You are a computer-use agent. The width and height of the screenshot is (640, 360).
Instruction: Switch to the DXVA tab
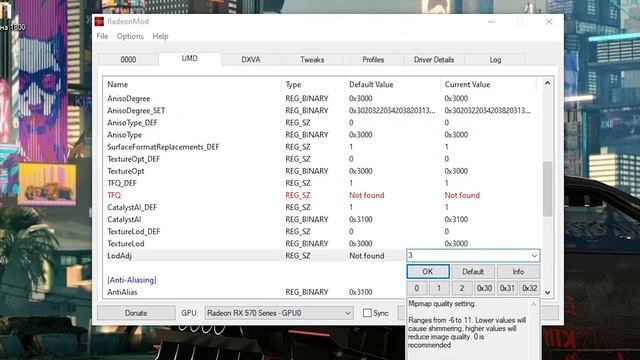[251, 60]
